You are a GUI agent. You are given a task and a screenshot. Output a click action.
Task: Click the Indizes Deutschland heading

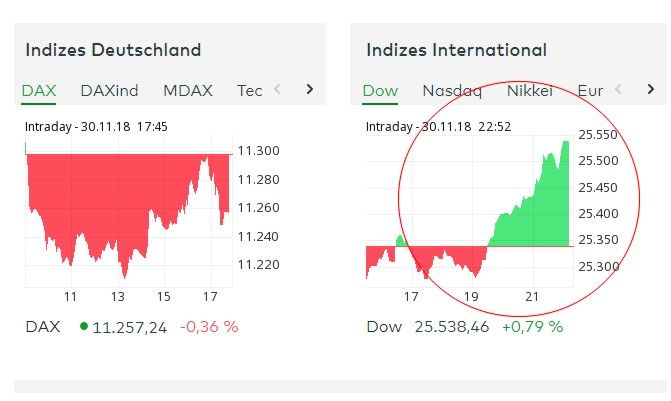(113, 50)
